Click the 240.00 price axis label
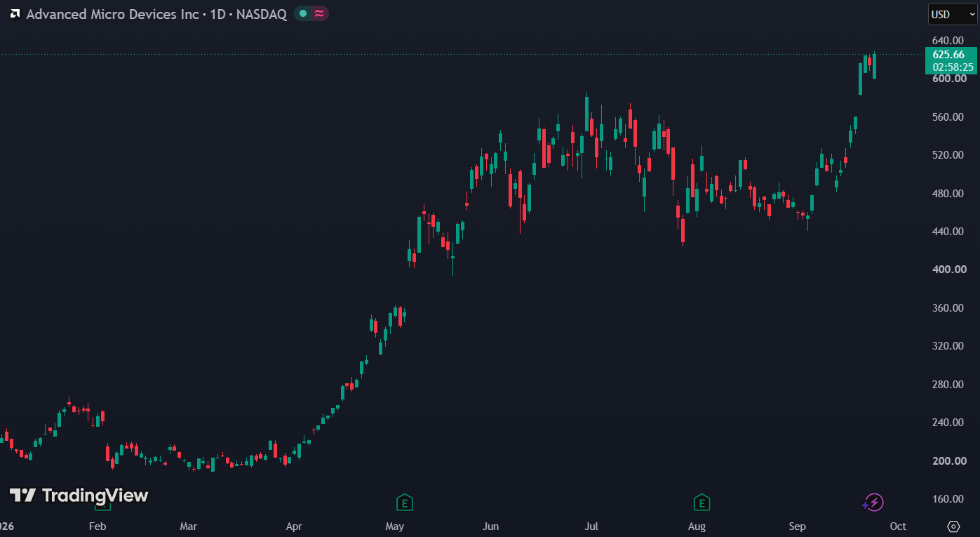Image resolution: width=980 pixels, height=537 pixels. coord(947,423)
